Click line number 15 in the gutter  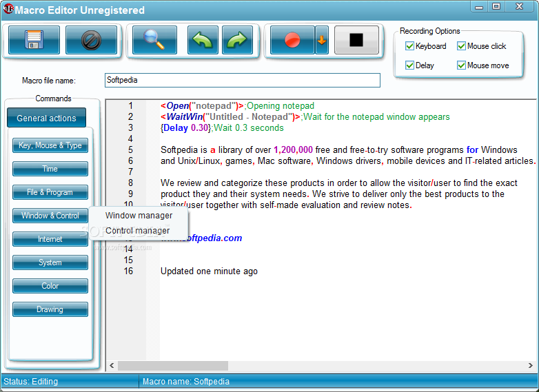tap(128, 260)
